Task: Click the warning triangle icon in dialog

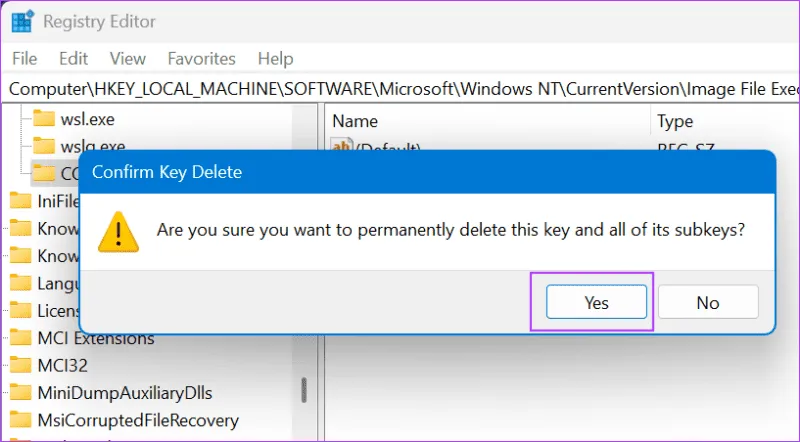Action: 119,231
